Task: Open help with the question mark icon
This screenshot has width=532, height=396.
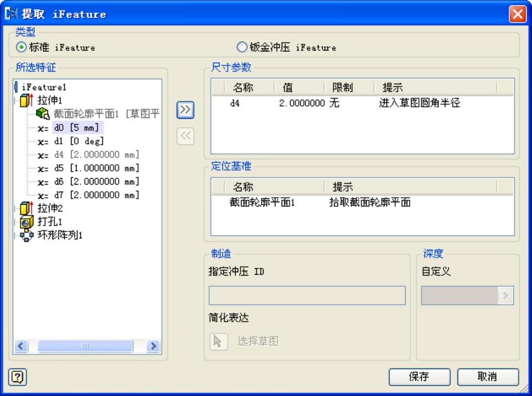Action: tap(17, 377)
